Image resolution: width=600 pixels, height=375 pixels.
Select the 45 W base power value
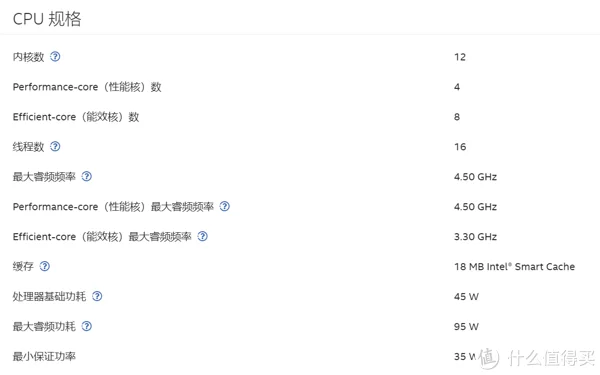coord(466,297)
